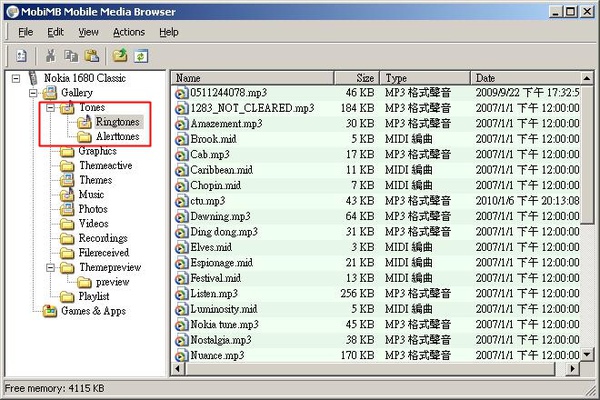Click the file icon of Nuance.mp3
This screenshot has width=600, height=400.
[181, 356]
